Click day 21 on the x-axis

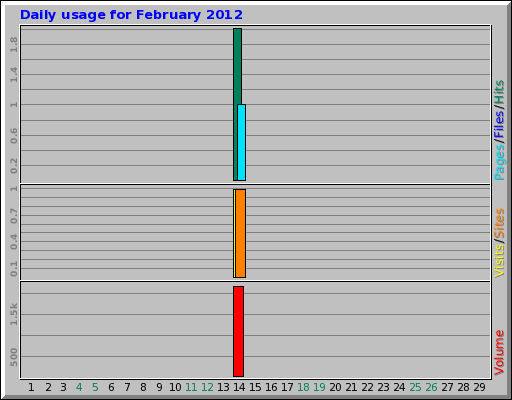[351, 387]
